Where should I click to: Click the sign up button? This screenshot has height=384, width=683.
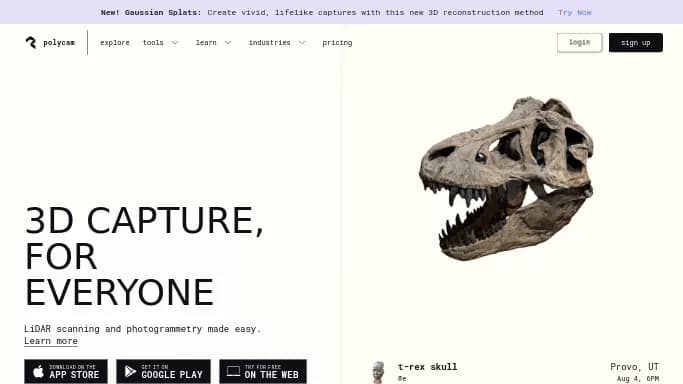coord(636,43)
